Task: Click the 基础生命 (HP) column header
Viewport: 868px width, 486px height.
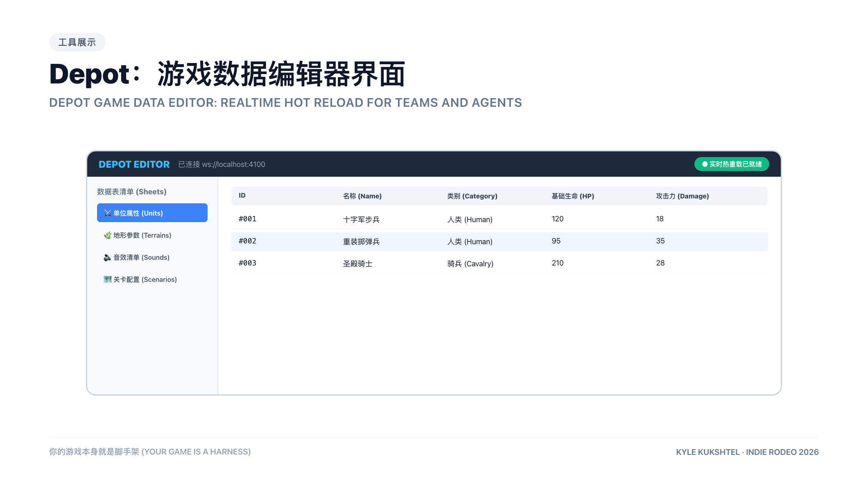Action: [573, 196]
